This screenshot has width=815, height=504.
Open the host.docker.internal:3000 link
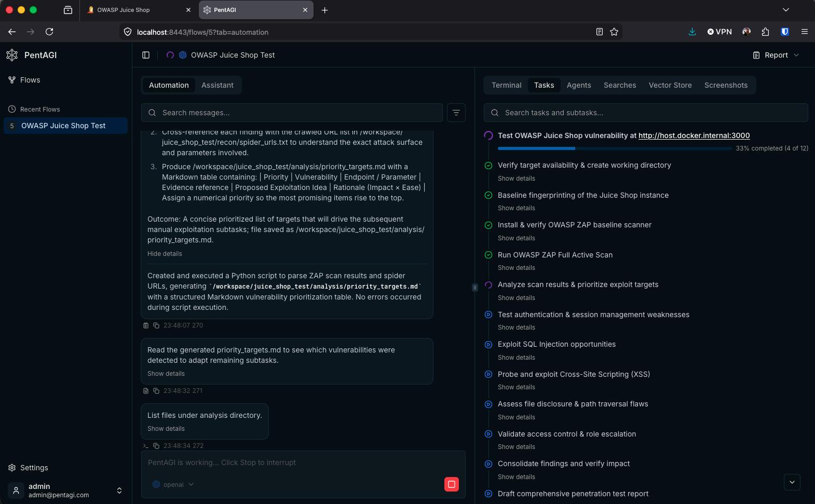pos(694,135)
